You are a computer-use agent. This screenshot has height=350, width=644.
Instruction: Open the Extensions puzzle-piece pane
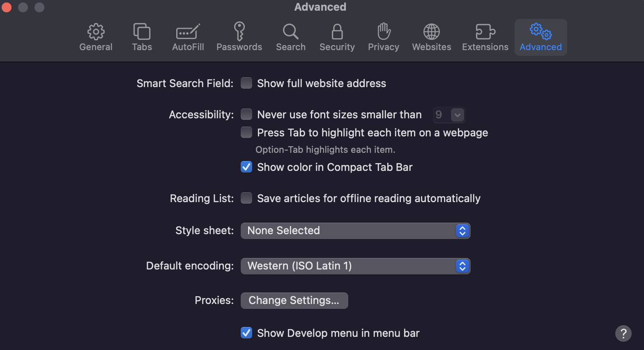[x=485, y=37]
